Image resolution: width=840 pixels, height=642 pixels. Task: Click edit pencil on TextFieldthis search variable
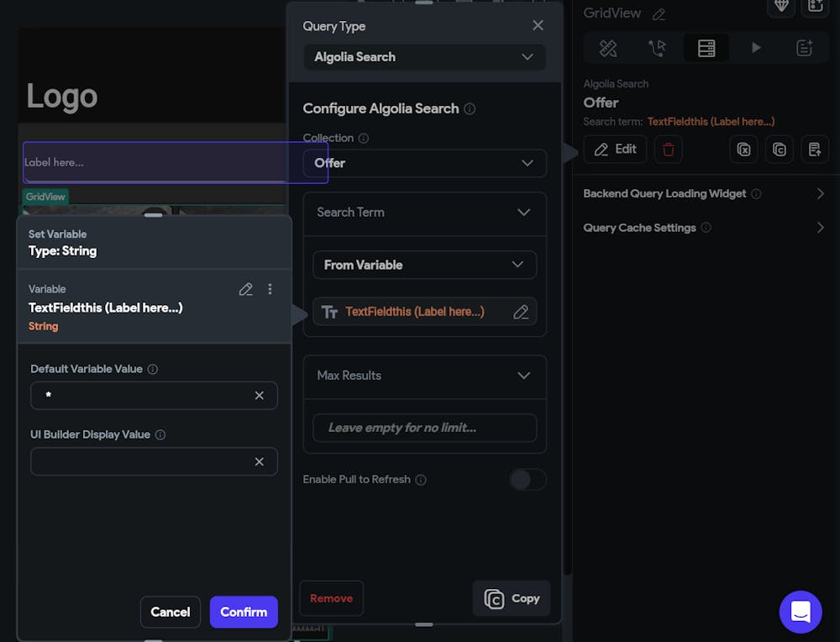(x=521, y=312)
